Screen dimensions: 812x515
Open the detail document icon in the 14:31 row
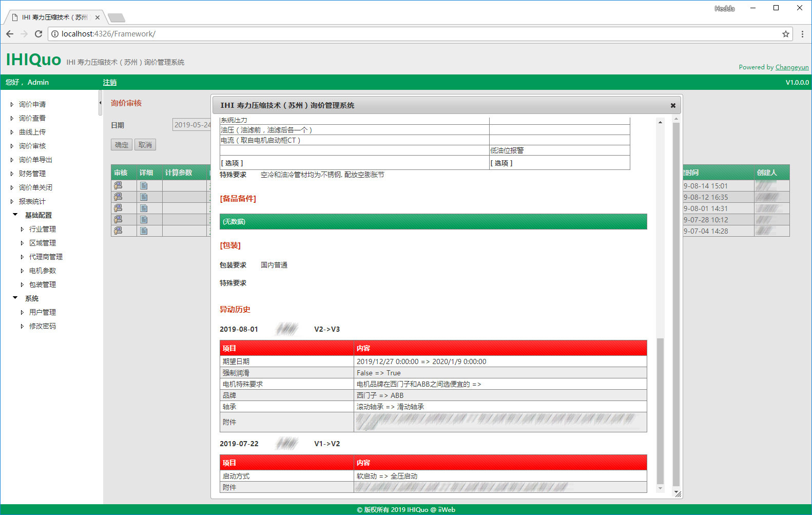[x=144, y=208]
